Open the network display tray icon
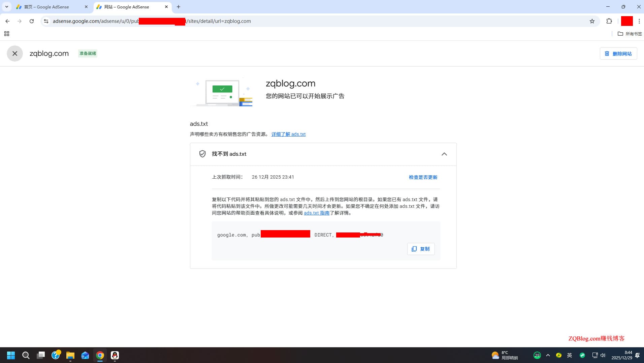Screen dimensions: 644x363 pyautogui.click(x=595, y=355)
